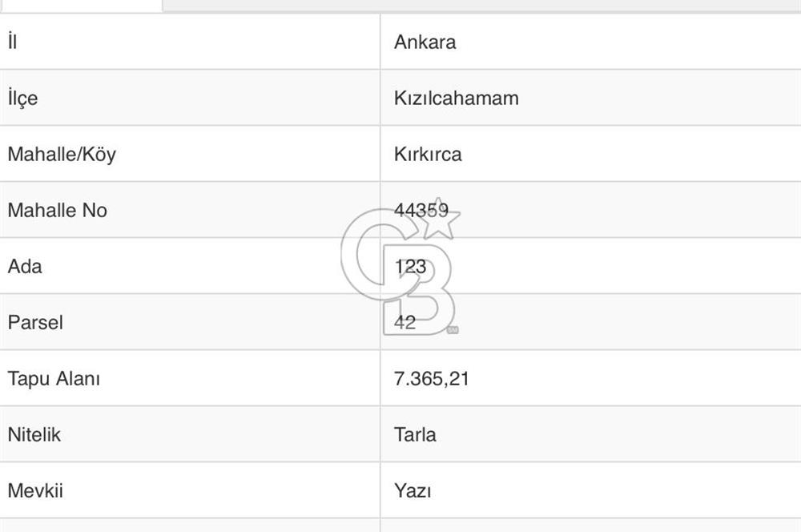Click the İlçe row label
The image size is (801, 532).
pos(22,99)
